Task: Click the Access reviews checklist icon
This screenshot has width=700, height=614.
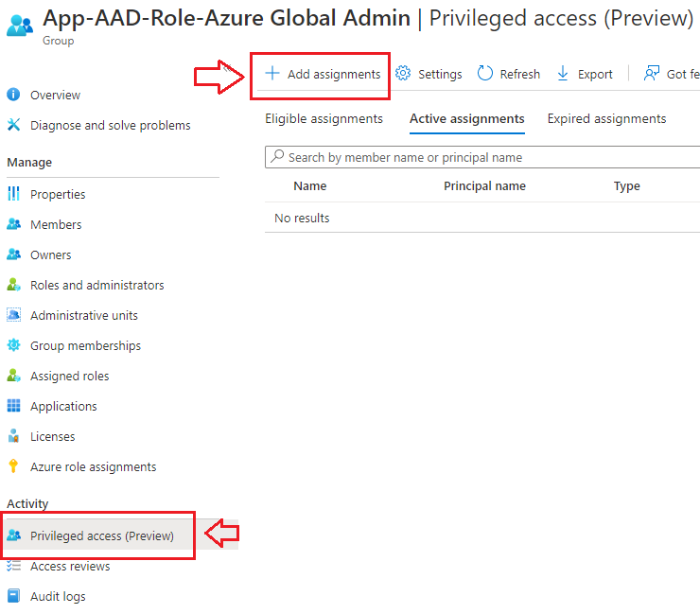Action: [14, 566]
